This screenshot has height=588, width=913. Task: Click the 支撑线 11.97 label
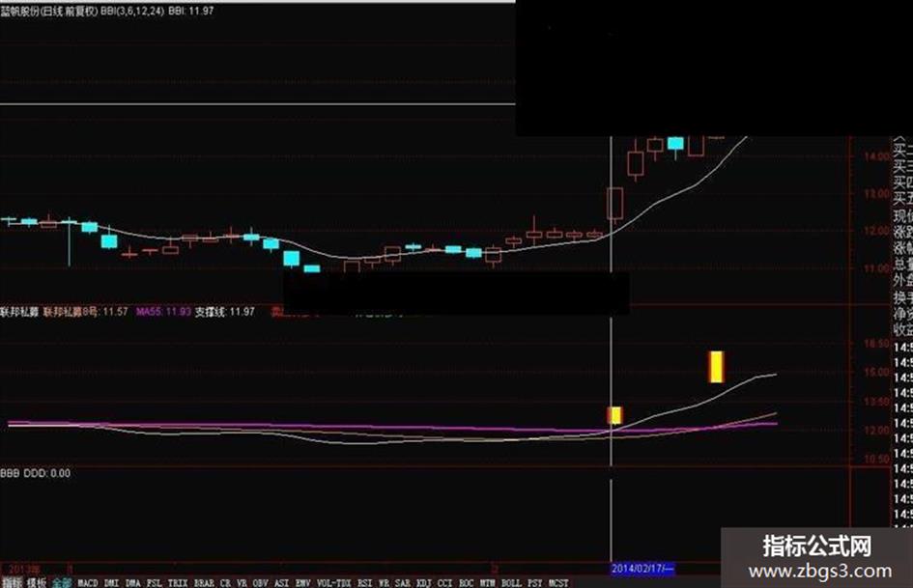click(225, 312)
